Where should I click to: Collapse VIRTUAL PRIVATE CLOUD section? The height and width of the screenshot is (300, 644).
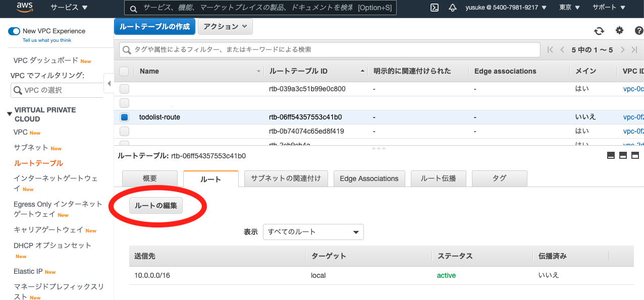click(10, 114)
